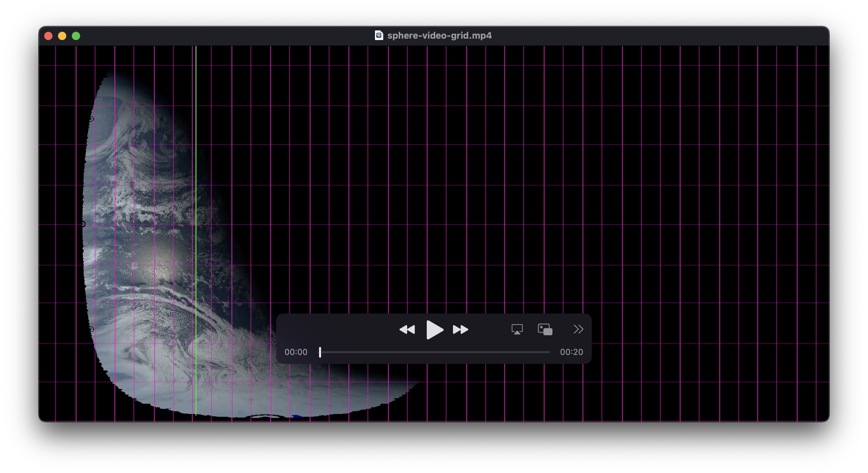Click the fast-forward icon in the control bar
The height and width of the screenshot is (473, 868).
[x=461, y=329]
